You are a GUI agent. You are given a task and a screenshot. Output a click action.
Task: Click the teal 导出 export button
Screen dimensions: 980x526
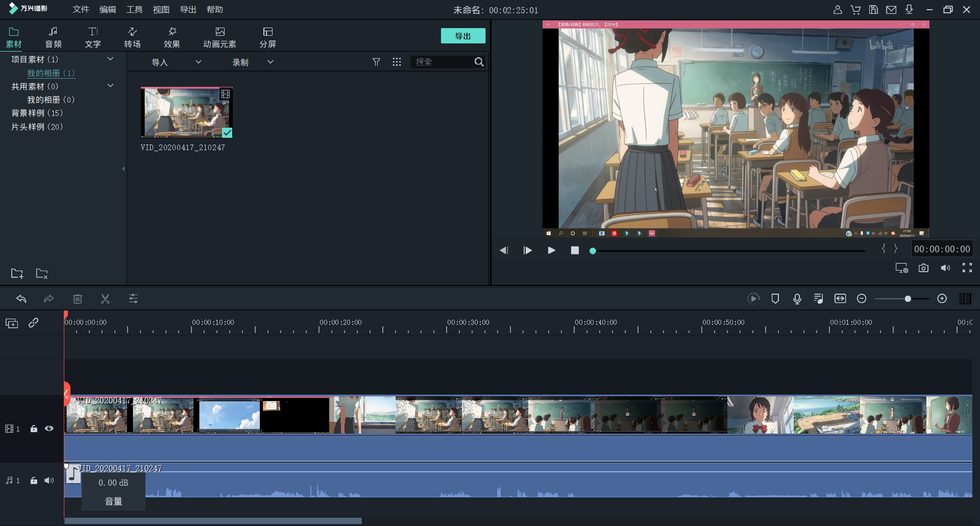462,36
